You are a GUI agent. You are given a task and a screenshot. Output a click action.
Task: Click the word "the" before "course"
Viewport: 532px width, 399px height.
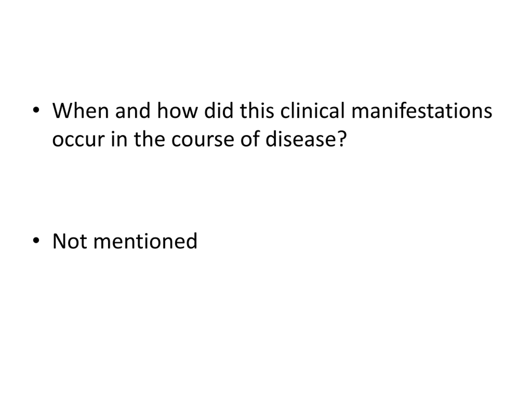click(149, 139)
